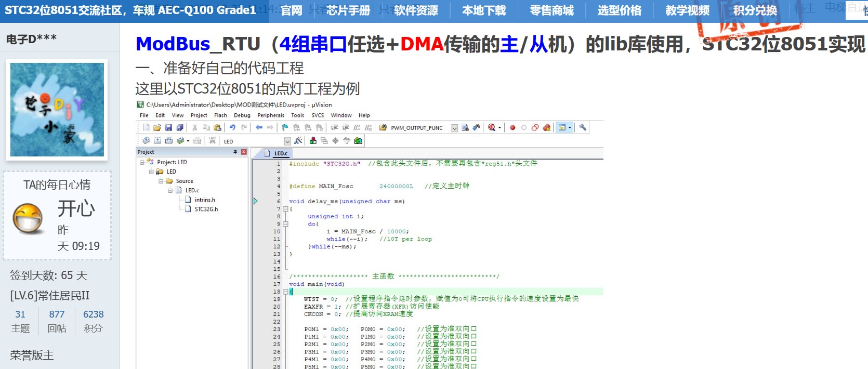Open the window layout dropdown arrow
Screen dimensions: 868x369
click(570, 127)
